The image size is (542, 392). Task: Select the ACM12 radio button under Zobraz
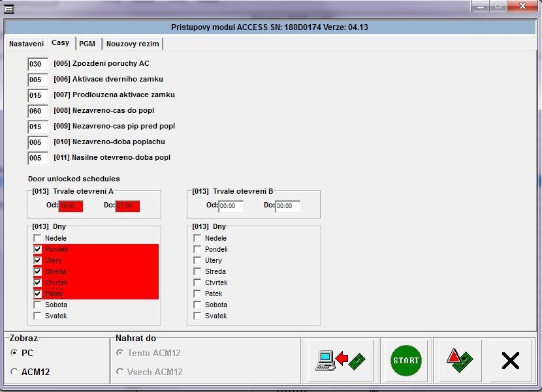click(15, 372)
